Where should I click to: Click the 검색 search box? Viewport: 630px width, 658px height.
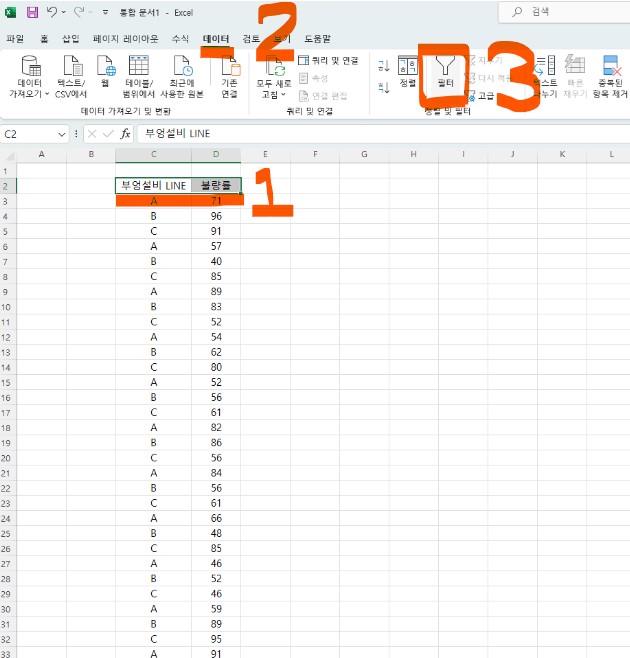[x=564, y=12]
